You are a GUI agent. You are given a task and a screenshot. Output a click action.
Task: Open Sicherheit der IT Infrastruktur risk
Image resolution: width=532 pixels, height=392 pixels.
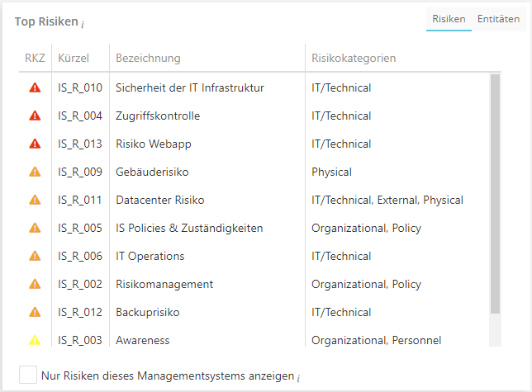coord(189,87)
